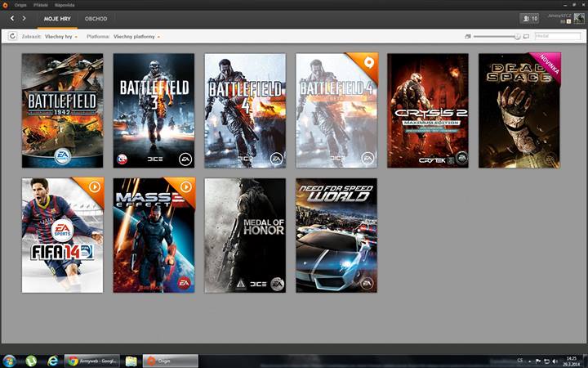This screenshot has width=588, height=368.
Task: Click the game search field
Action: [558, 37]
